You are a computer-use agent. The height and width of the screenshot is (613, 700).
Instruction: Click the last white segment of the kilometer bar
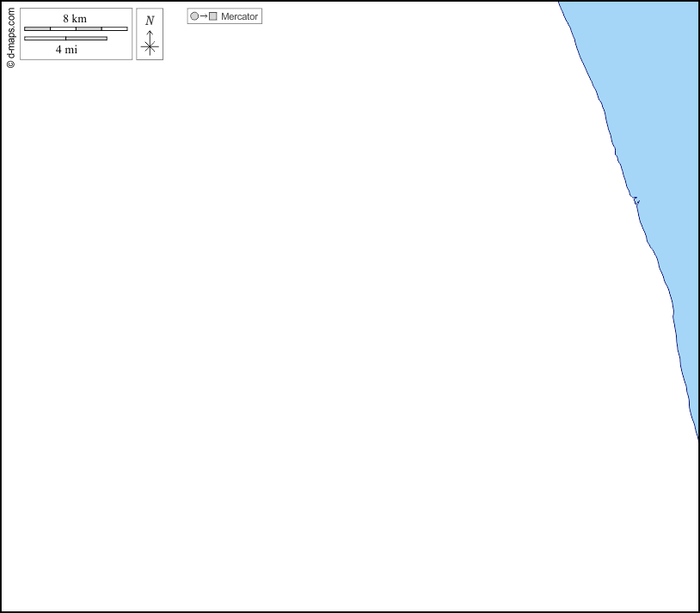tap(114, 29)
